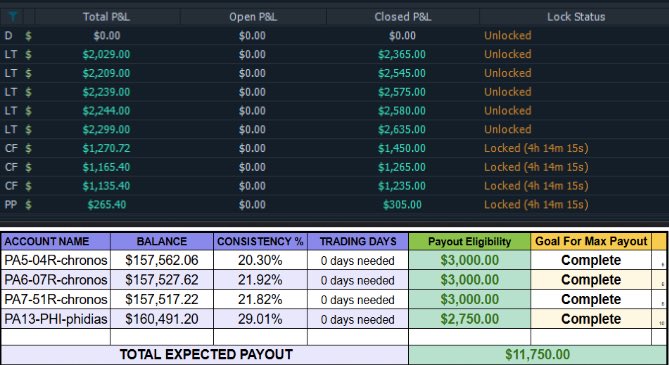This screenshot has height=365, width=669.
Task: Select the $157,562.06 balance cell
Action: pos(162,260)
